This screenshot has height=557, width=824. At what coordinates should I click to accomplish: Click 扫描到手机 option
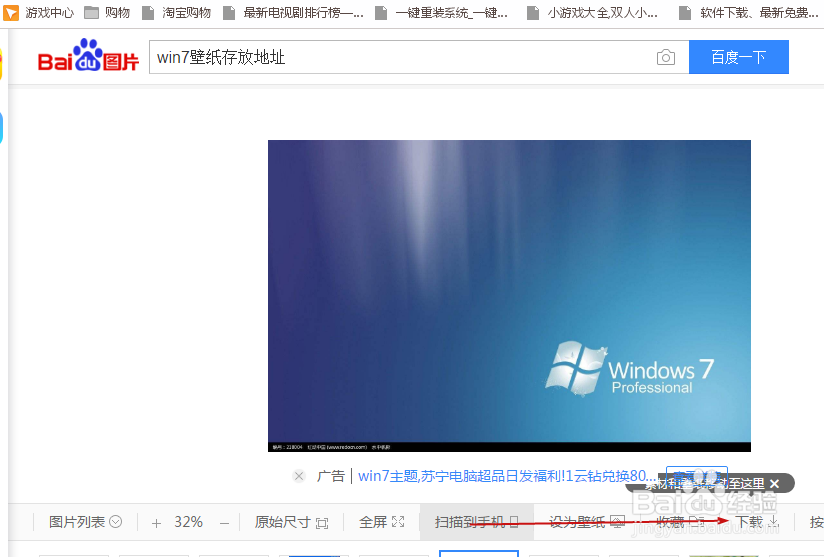tap(477, 522)
